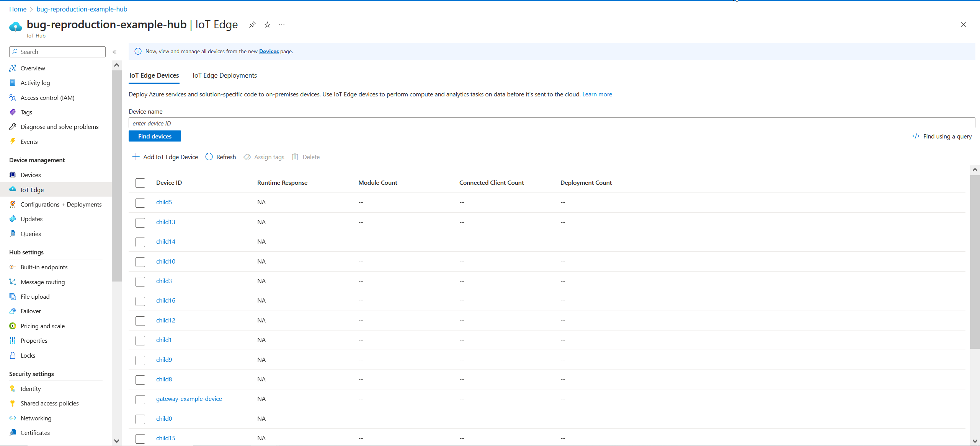Image resolution: width=980 pixels, height=446 pixels.
Task: Delete the selected devices
Action: (x=305, y=157)
